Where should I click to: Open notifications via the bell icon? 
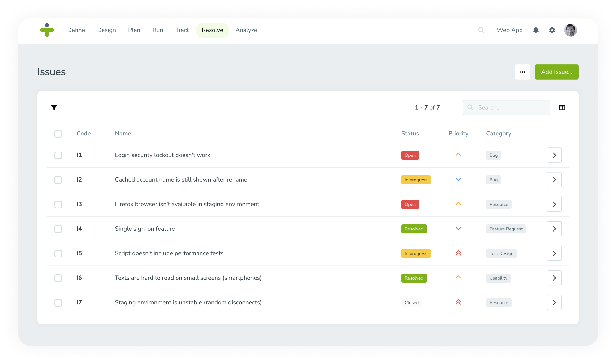coord(536,30)
